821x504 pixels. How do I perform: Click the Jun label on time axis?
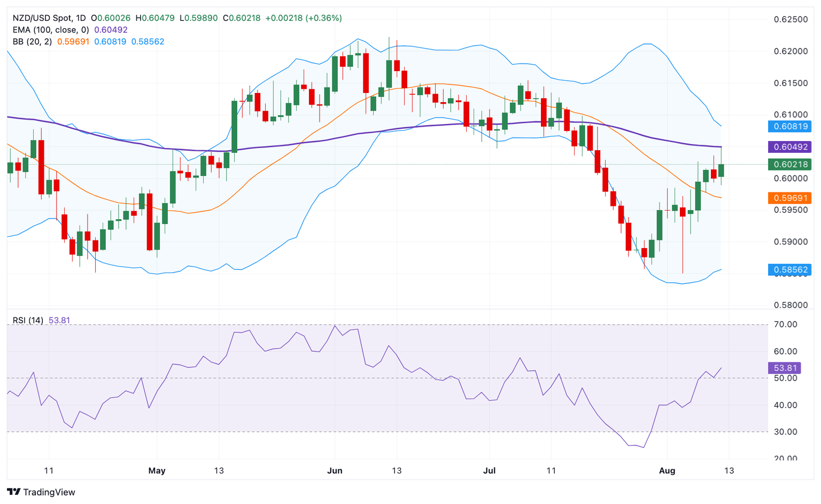coord(335,471)
